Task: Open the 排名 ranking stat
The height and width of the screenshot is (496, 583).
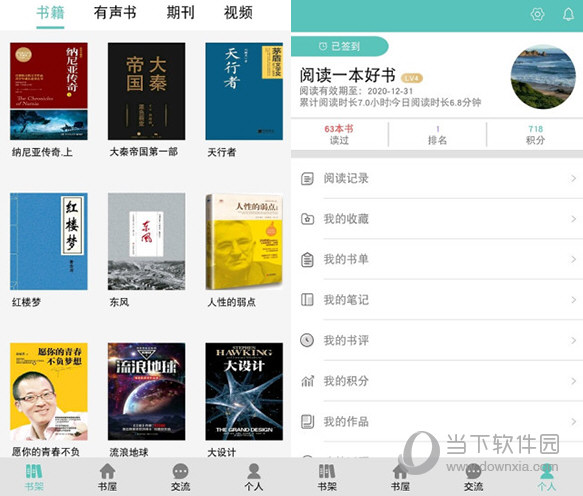Action: tap(437, 134)
